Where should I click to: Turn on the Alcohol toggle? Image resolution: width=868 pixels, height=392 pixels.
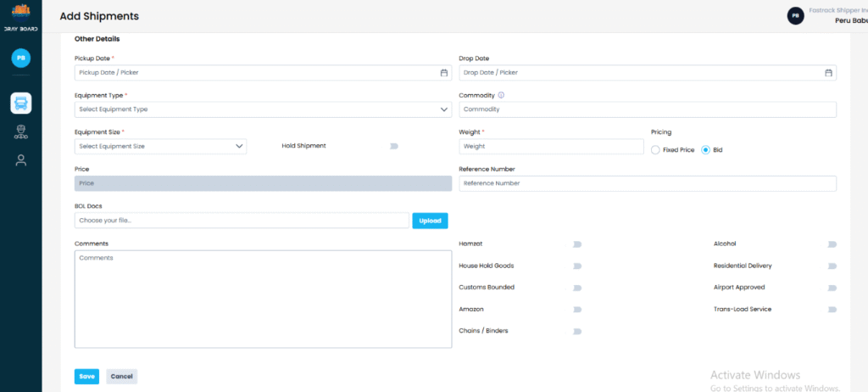[832, 244]
